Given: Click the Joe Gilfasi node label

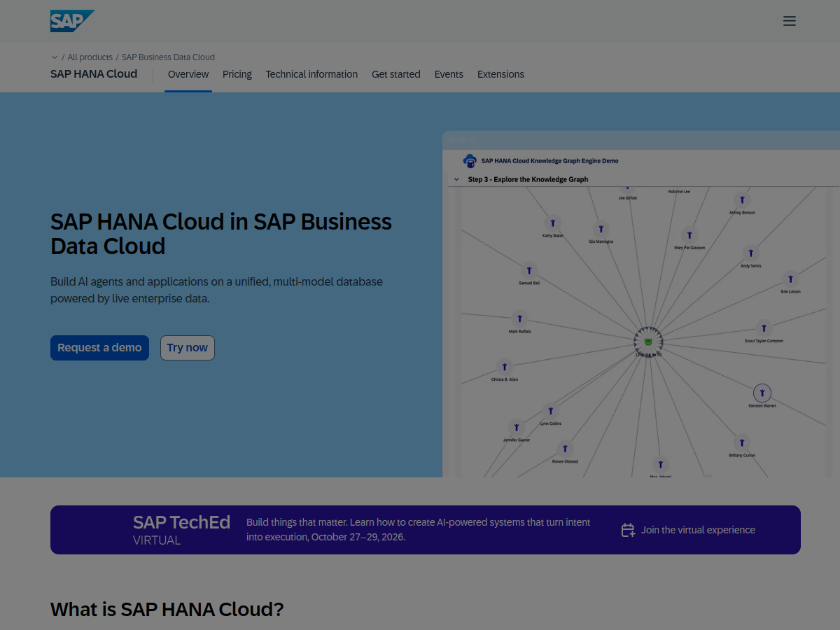Looking at the screenshot, I should point(627,198).
